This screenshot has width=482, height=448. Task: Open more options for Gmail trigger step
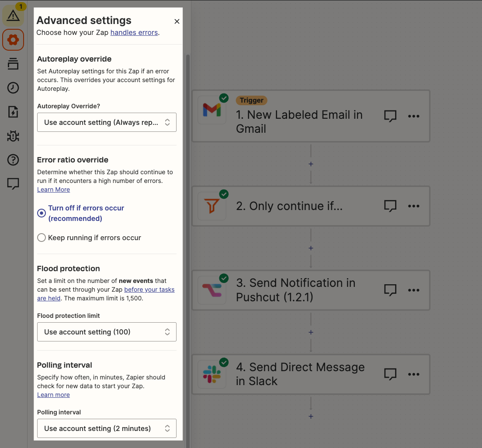pyautogui.click(x=414, y=116)
